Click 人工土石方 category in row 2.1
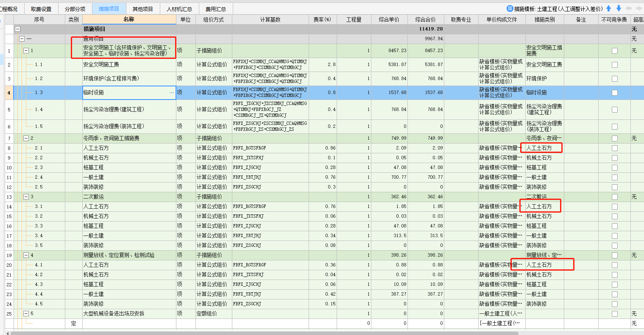 [545, 148]
